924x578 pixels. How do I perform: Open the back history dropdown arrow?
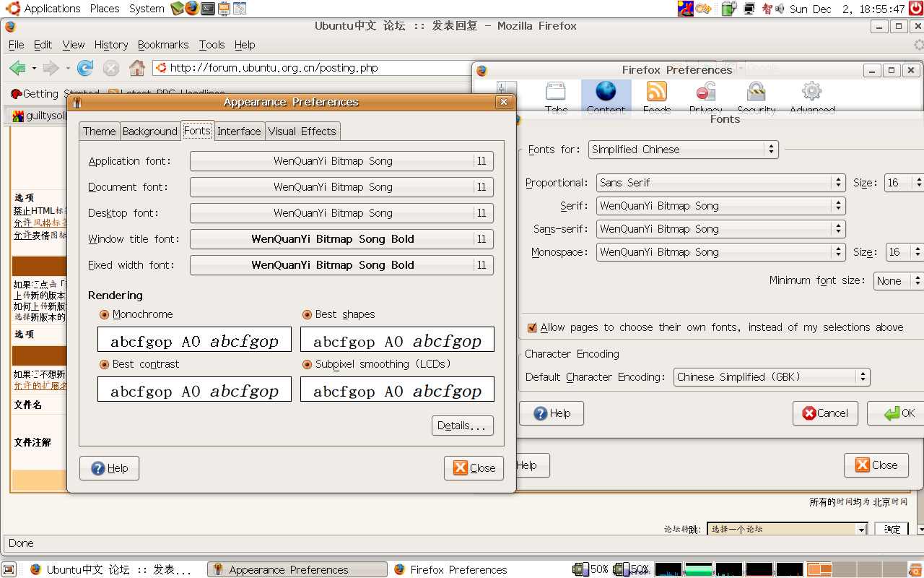[34, 69]
